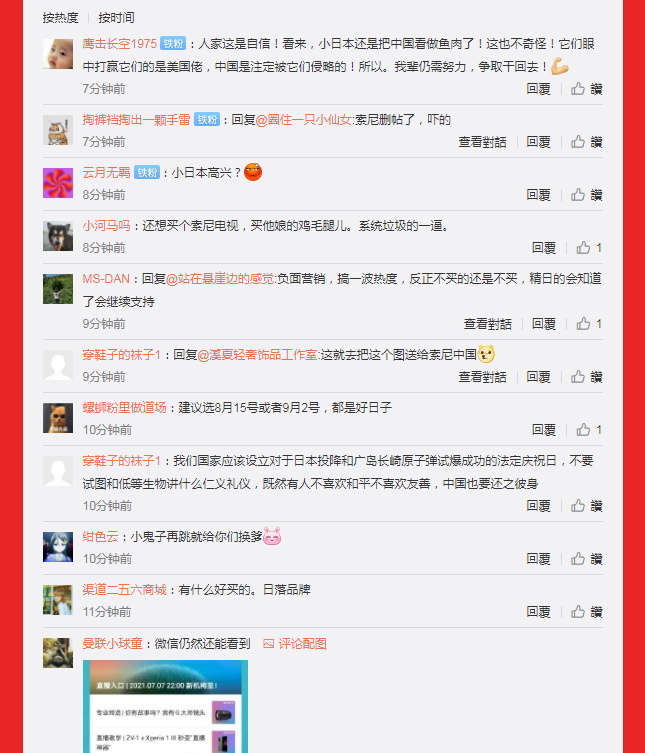Screen dimensions: 645x753
Task: Like 渠道二五六商城's comment
Action: pos(586,612)
